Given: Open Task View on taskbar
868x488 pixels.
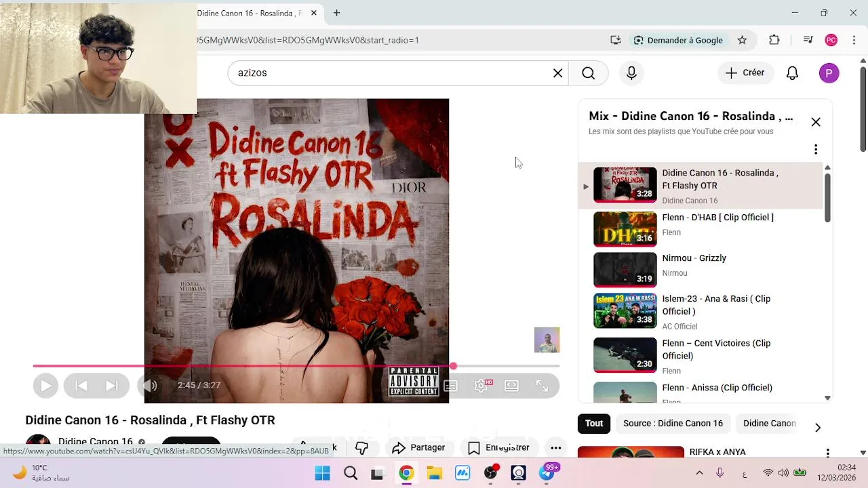Looking at the screenshot, I should (377, 473).
